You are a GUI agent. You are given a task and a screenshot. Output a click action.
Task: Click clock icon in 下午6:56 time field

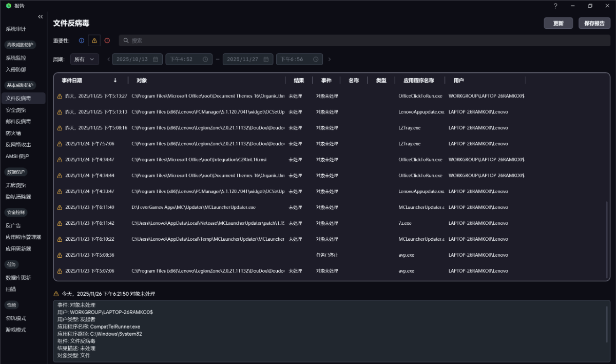point(315,60)
